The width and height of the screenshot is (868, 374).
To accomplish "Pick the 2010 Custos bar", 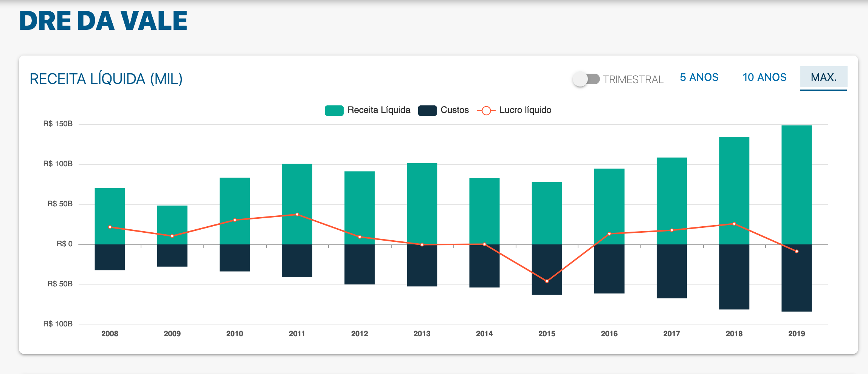I will [x=235, y=258].
